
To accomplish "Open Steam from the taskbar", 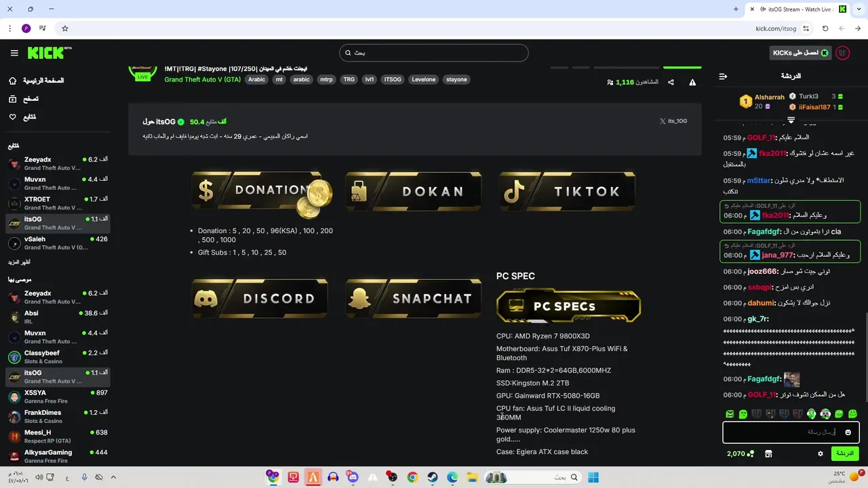I will 432,477.
